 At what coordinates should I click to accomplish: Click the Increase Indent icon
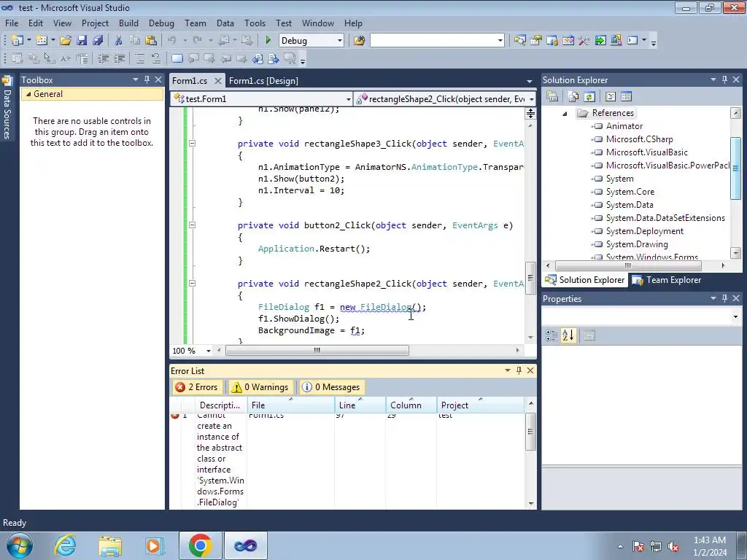pos(119,58)
